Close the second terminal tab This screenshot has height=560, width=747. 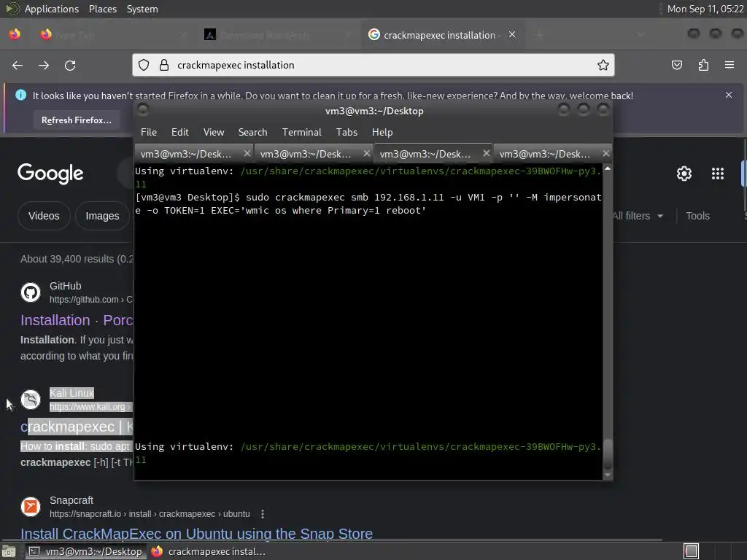366,153
